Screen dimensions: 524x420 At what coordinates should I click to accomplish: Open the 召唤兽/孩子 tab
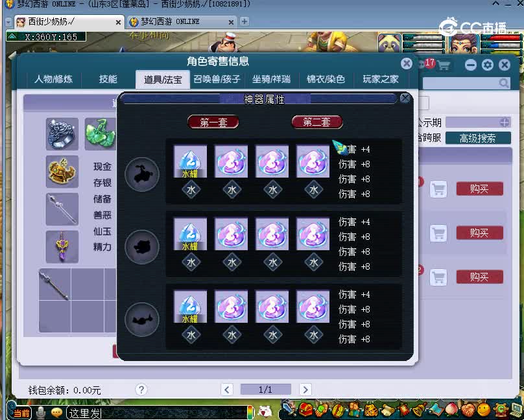217,79
